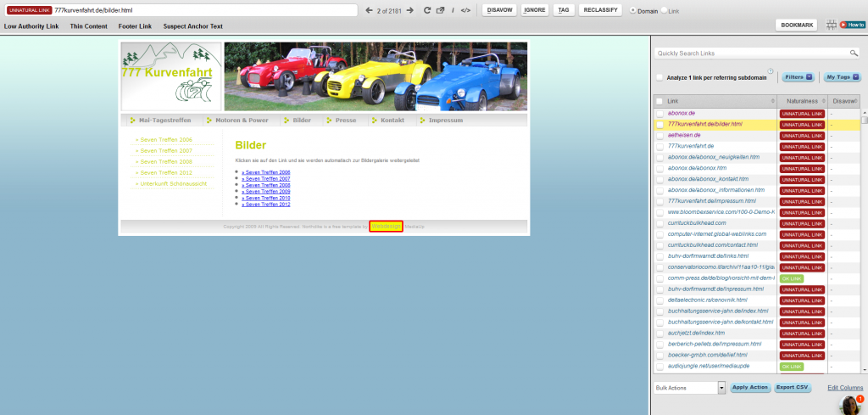Open the chat avatar with notification badge
Screen dimensions: 868x415
tap(851, 404)
